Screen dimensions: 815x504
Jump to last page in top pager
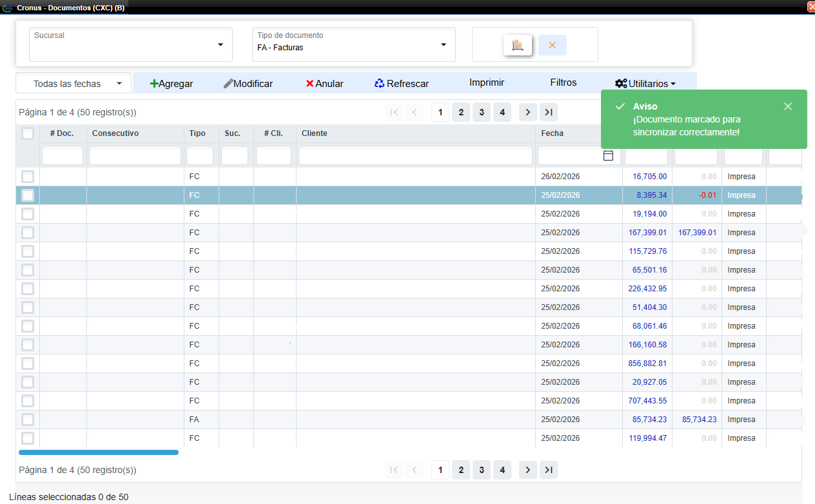coord(548,112)
